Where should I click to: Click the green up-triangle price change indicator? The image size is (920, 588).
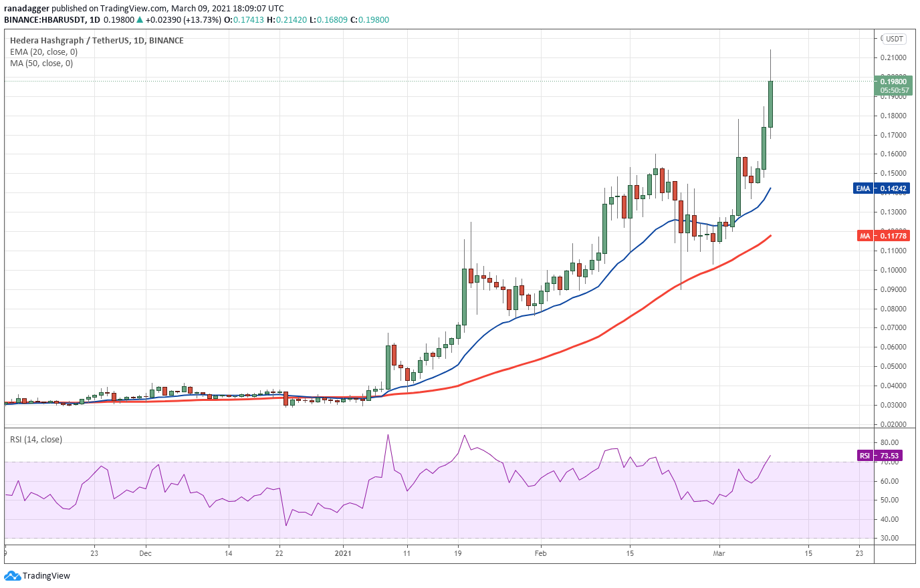click(139, 20)
